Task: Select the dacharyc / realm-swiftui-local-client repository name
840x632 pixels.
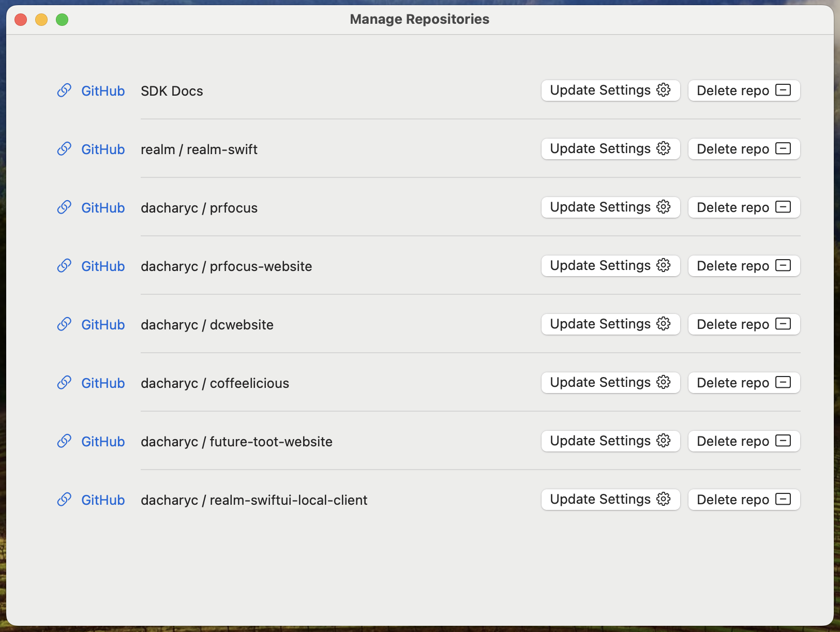Action: point(254,500)
